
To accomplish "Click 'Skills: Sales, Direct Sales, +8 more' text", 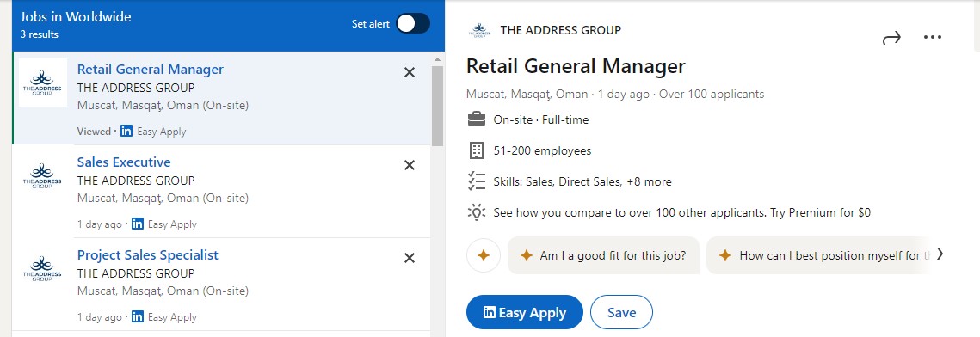I will click(582, 181).
